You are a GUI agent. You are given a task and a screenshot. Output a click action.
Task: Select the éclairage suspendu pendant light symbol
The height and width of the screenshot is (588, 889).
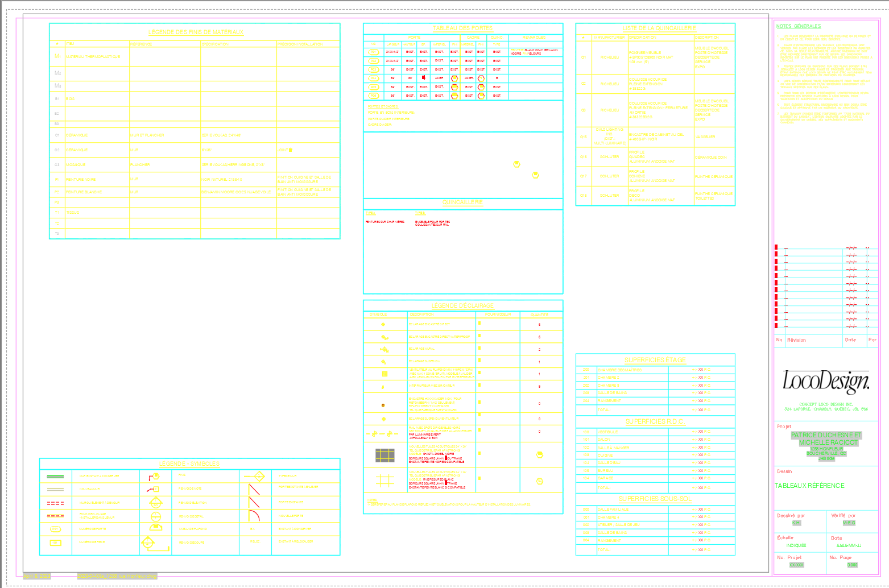(x=382, y=361)
